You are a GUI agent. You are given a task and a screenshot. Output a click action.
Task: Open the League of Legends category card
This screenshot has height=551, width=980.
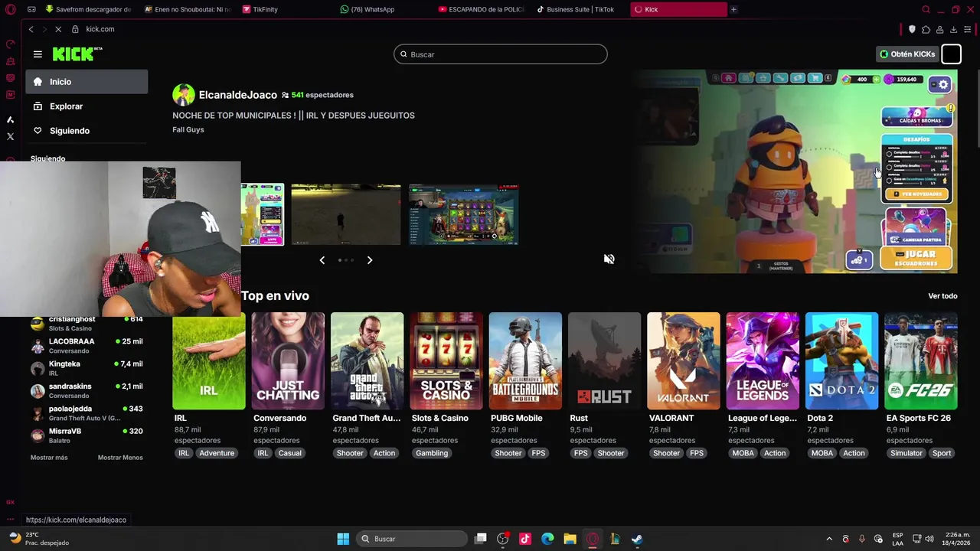coord(763,361)
